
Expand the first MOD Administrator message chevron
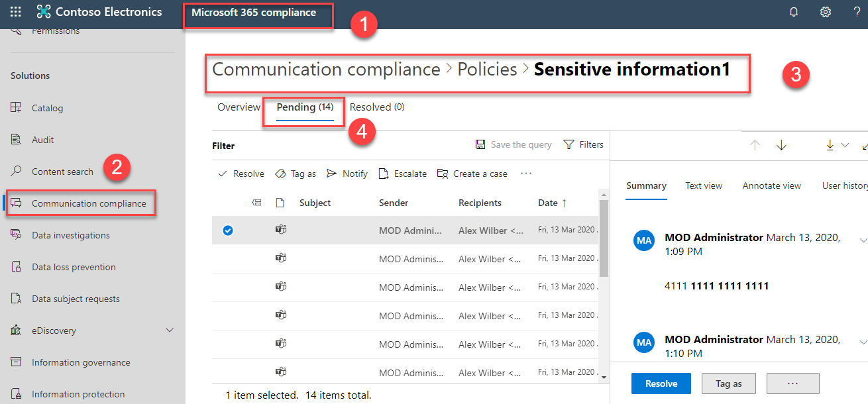(x=863, y=240)
